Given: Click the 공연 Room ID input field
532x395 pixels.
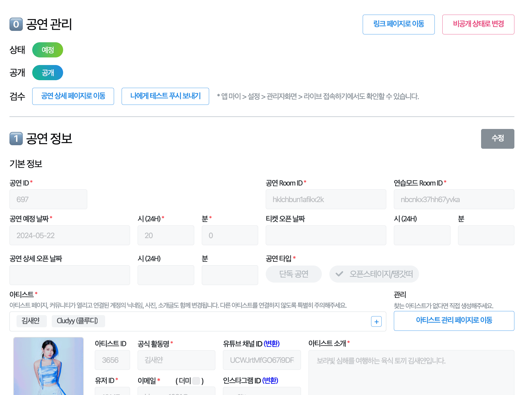Looking at the screenshot, I should click(x=326, y=199).
